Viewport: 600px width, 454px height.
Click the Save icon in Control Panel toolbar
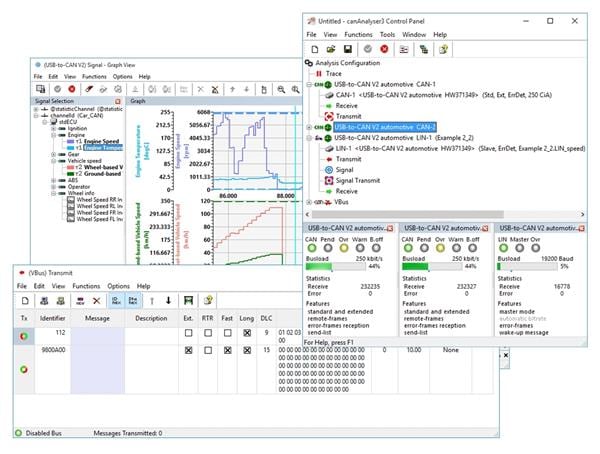349,48
